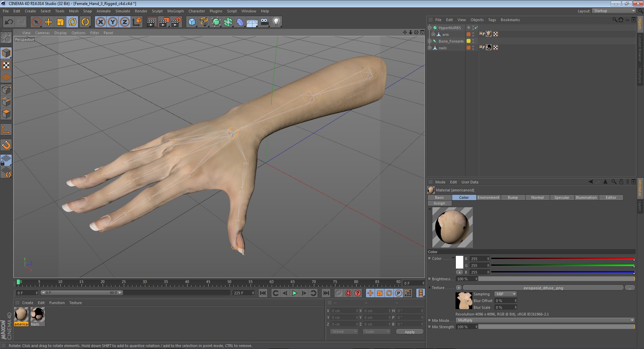Enable Axis mode in left toolbar
Viewport: 644px width, 349px height.
pos(6,129)
